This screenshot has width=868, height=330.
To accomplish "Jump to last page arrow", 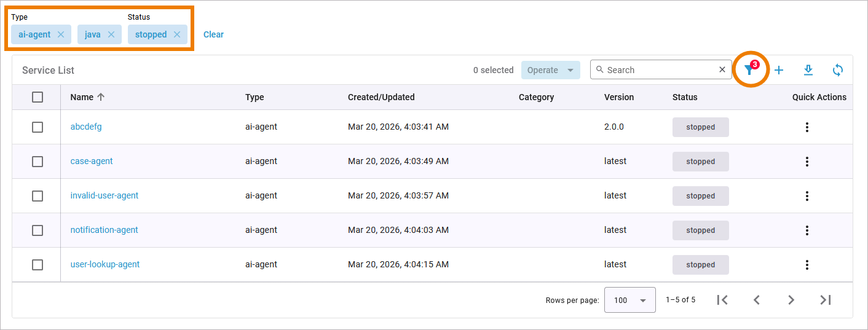I will tap(826, 300).
